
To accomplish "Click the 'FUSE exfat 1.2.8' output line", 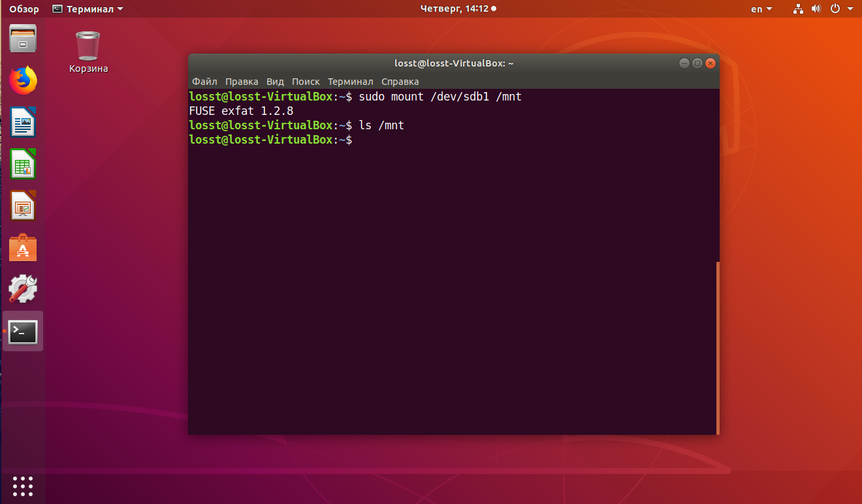I will tap(241, 111).
